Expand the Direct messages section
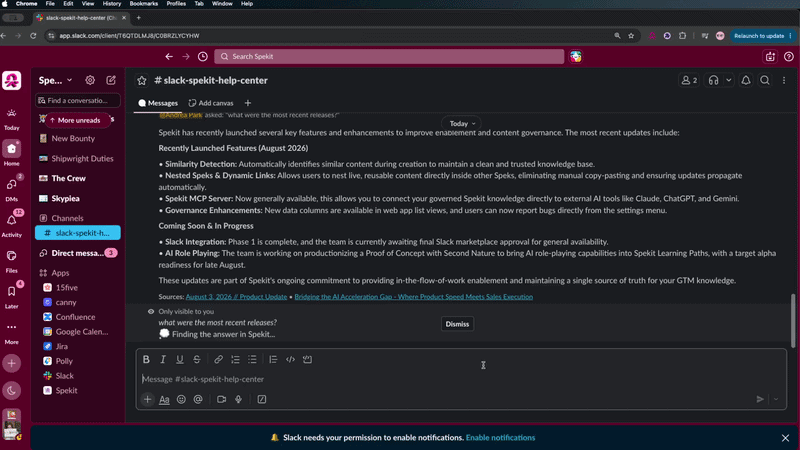The height and width of the screenshot is (450, 800). point(78,253)
